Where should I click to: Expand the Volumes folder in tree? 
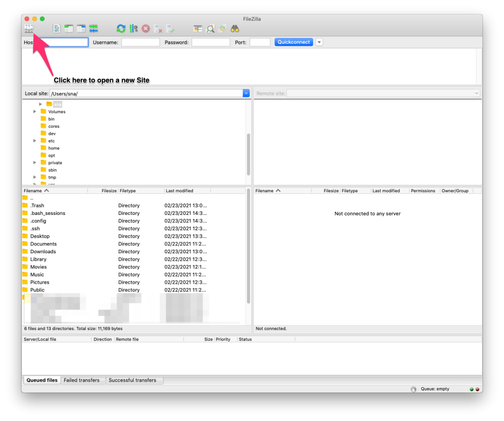pyautogui.click(x=35, y=112)
